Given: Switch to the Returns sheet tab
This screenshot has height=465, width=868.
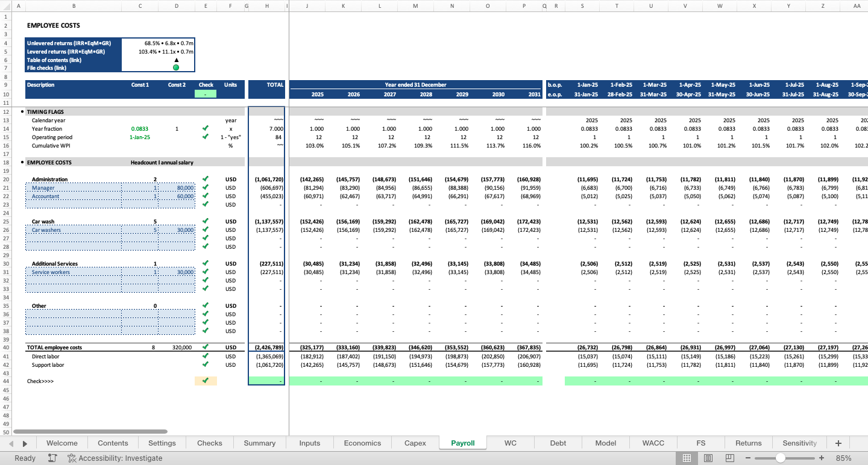Looking at the screenshot, I should [x=749, y=443].
